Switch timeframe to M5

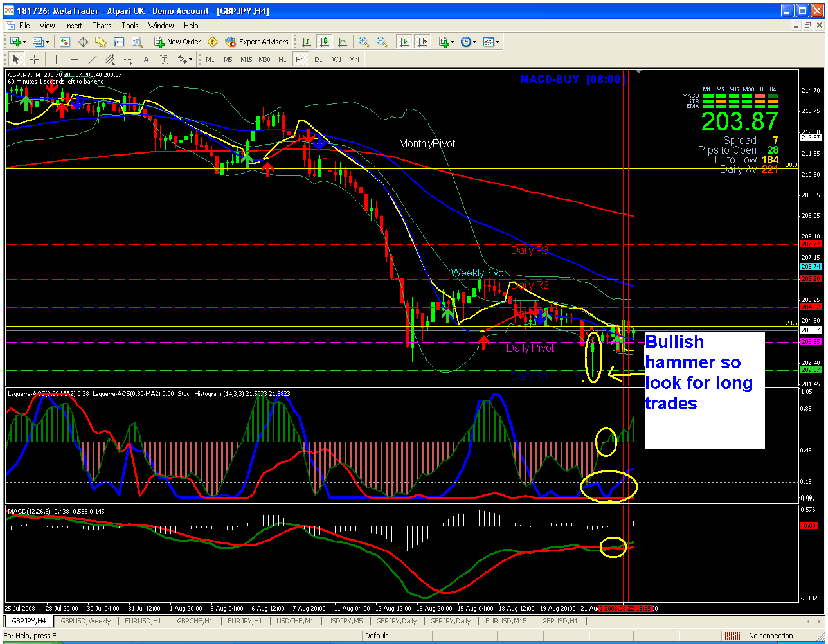(228, 59)
